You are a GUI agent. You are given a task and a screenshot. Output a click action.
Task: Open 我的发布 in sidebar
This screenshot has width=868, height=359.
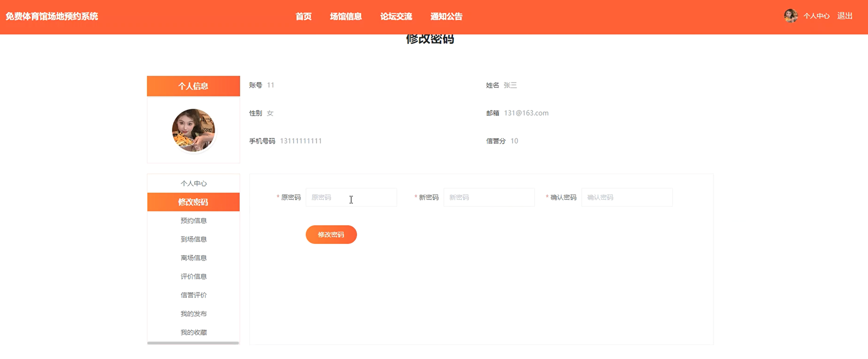pyautogui.click(x=193, y=314)
